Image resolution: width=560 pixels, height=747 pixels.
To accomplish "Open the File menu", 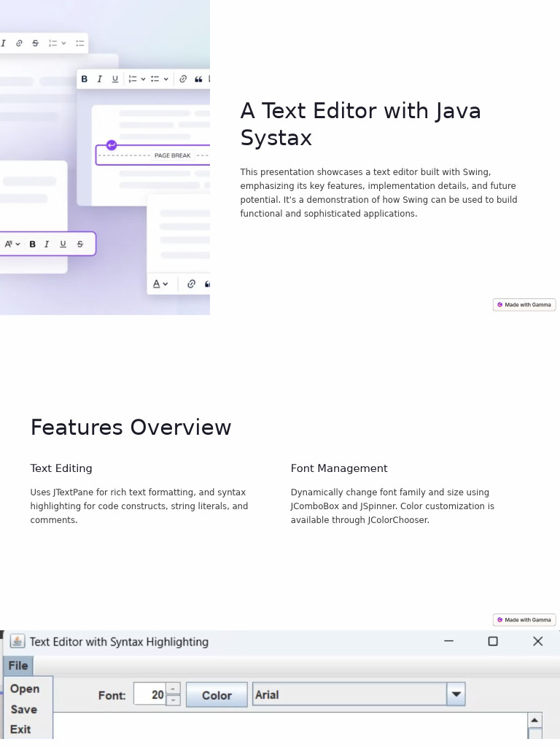I will pos(18,665).
